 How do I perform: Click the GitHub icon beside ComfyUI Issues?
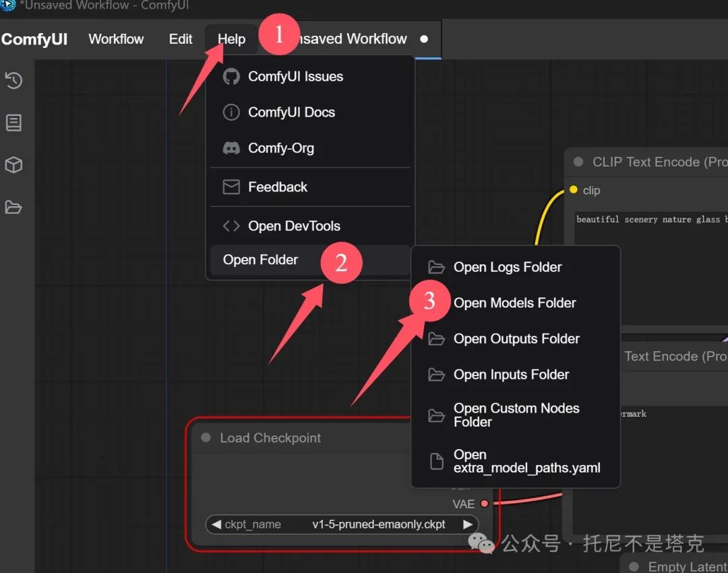pos(231,76)
